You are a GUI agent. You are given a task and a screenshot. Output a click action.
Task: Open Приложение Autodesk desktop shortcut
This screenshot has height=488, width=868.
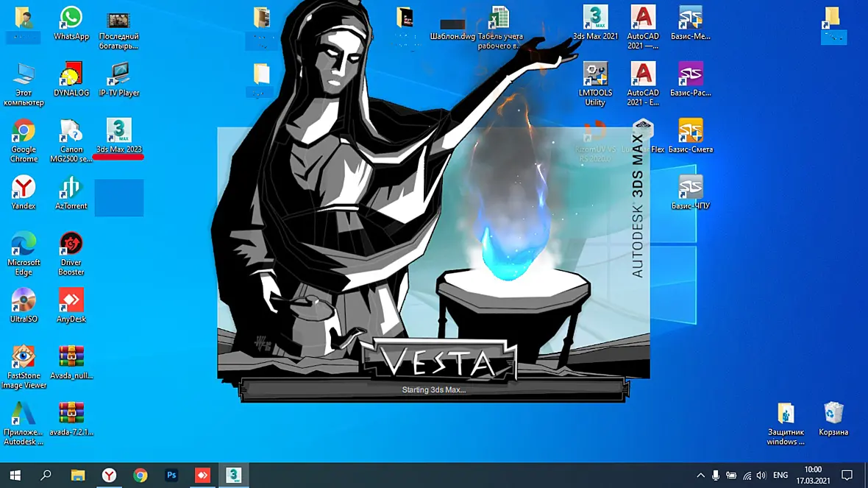[x=24, y=423]
